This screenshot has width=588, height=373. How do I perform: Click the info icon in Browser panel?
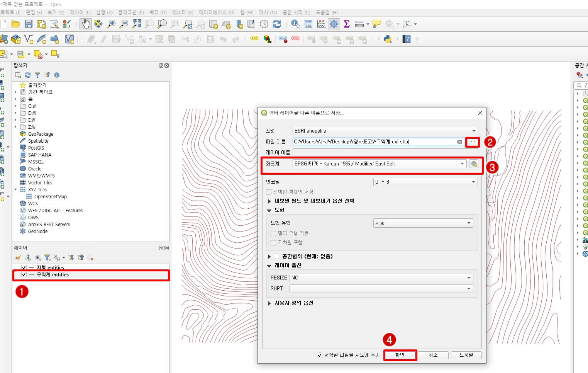click(x=57, y=75)
